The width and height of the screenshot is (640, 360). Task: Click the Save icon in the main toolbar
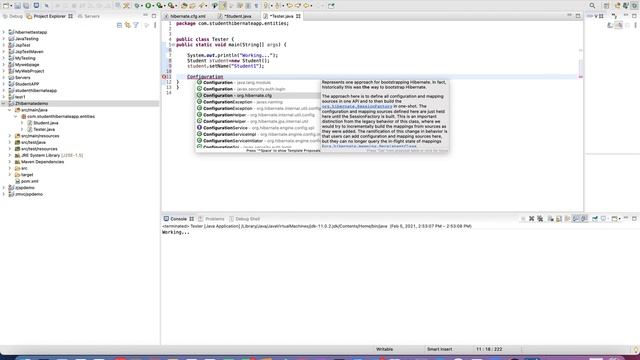pyautogui.click(x=18, y=6)
